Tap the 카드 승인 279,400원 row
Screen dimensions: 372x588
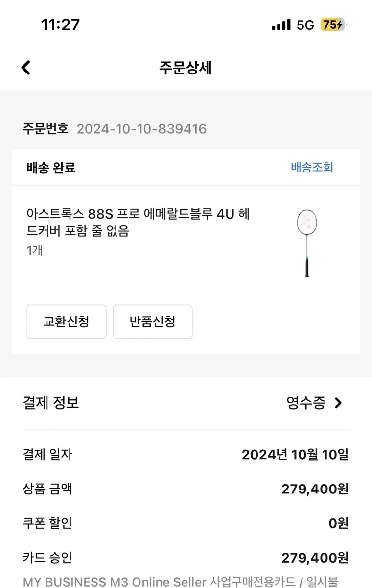[186, 558]
